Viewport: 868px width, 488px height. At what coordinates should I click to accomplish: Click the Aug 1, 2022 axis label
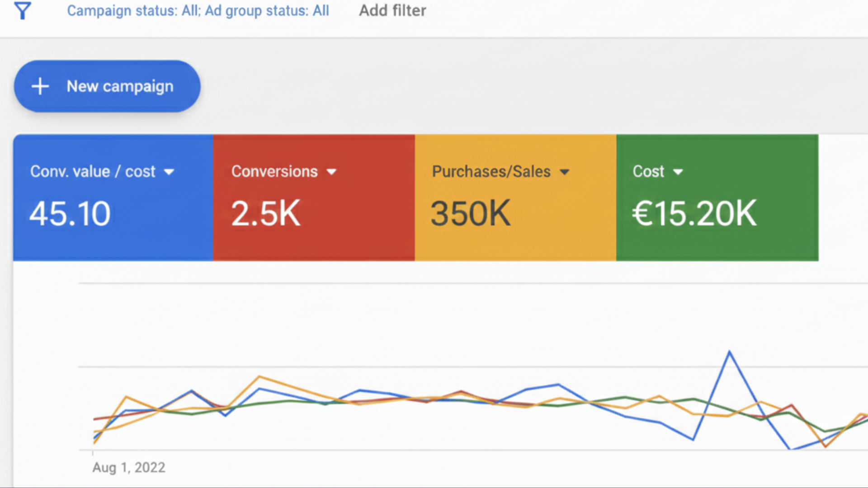tap(129, 467)
